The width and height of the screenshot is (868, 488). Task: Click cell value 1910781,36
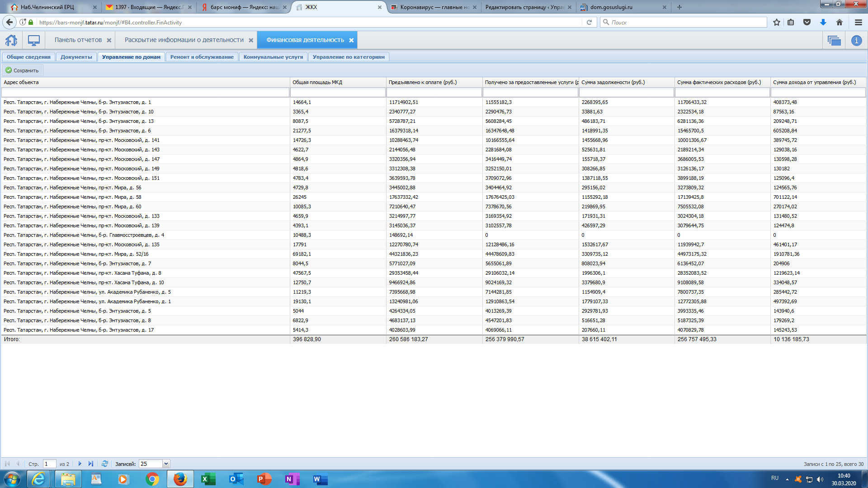pos(786,254)
